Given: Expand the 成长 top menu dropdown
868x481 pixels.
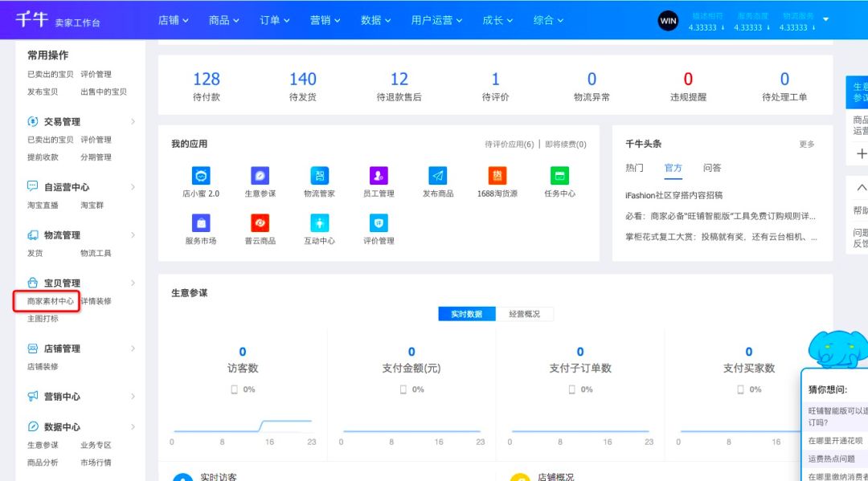Looking at the screenshot, I should [x=497, y=20].
